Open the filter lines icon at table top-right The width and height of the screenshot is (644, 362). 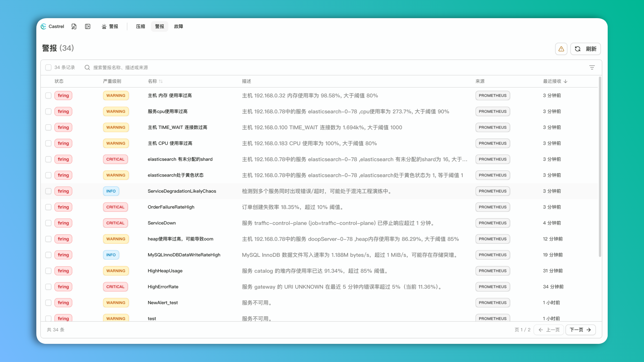(x=592, y=68)
